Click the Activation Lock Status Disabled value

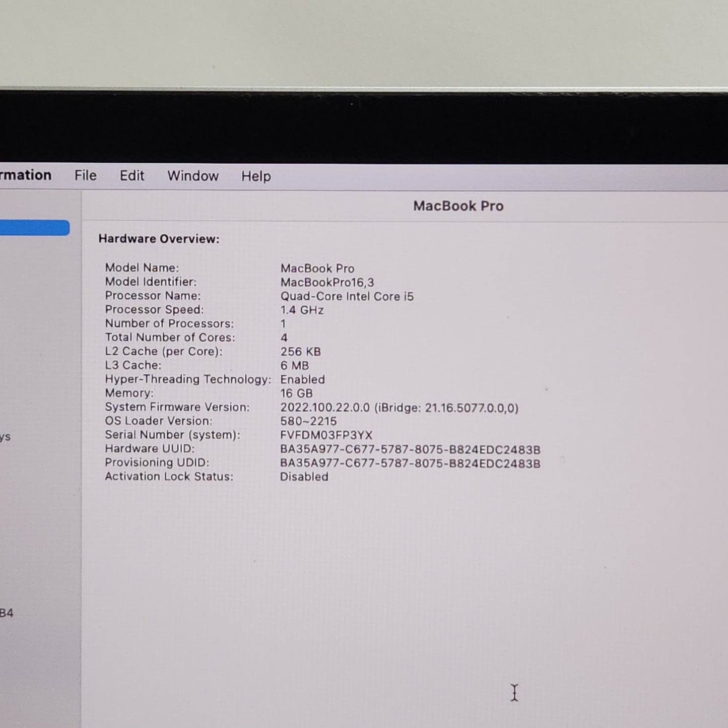[304, 477]
